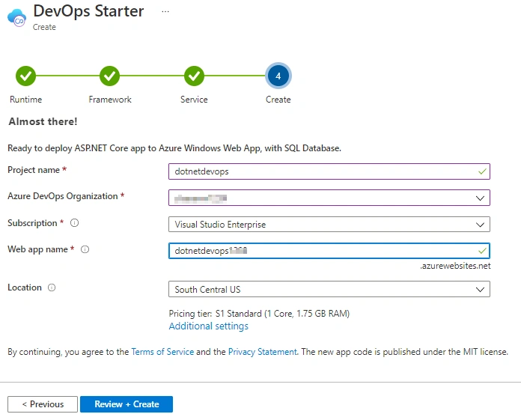Open Additional settings link

coord(208,326)
